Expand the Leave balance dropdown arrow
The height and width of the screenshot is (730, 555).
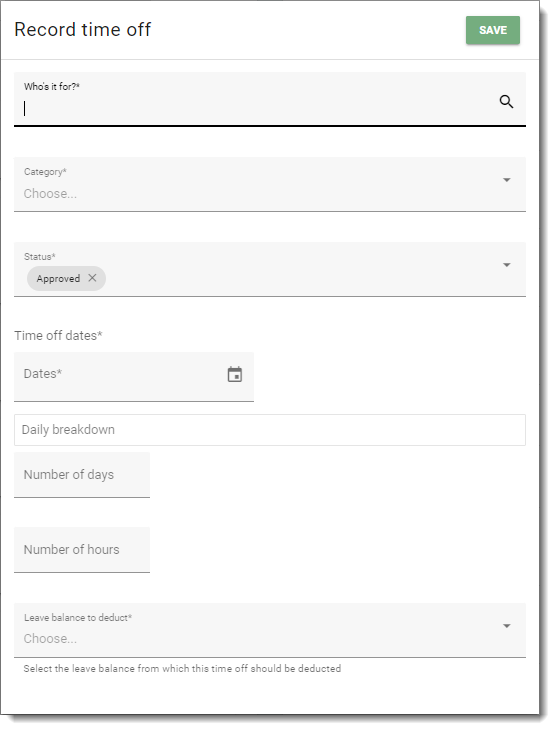coord(507,626)
